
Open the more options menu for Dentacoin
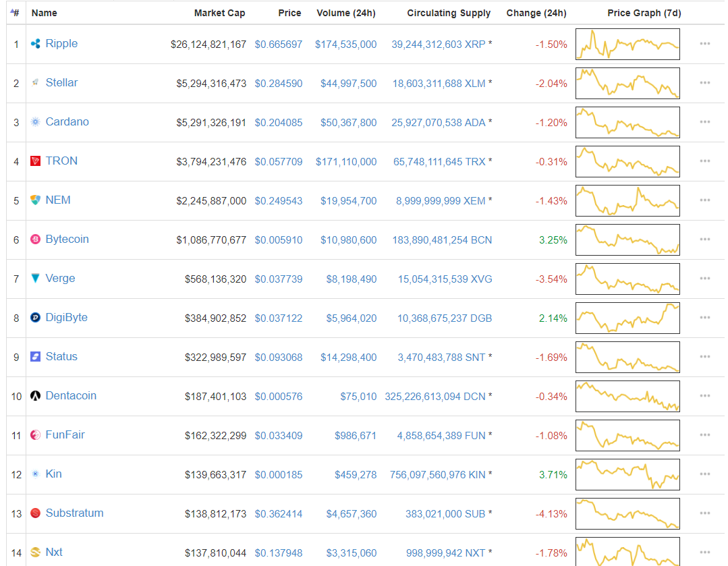tap(705, 395)
